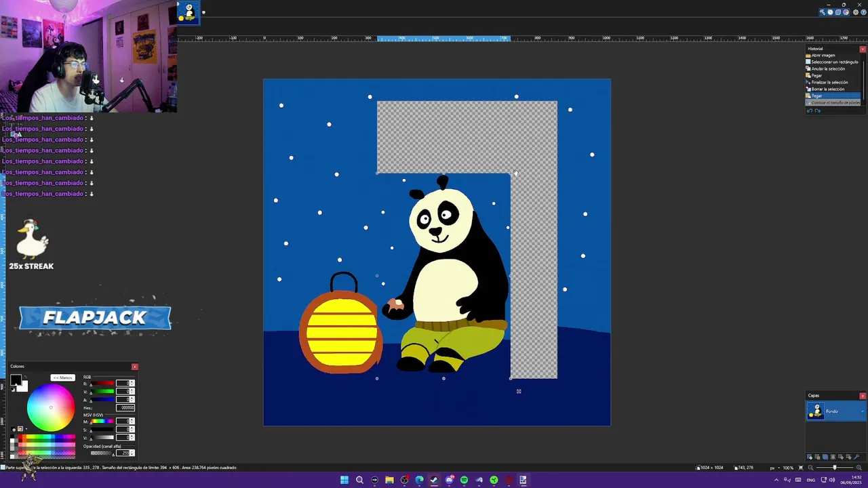Image resolution: width=868 pixels, height=488 pixels.
Task: Select the Fondo layer thumbnail
Action: pos(816,411)
